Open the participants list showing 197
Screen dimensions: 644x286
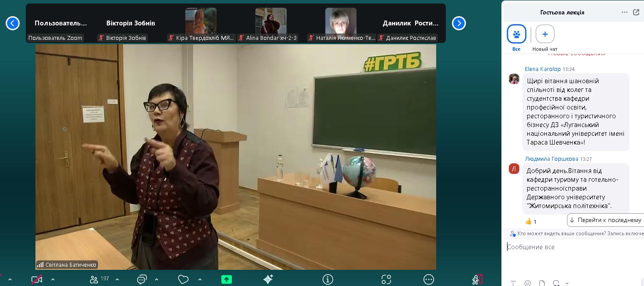(x=99, y=279)
